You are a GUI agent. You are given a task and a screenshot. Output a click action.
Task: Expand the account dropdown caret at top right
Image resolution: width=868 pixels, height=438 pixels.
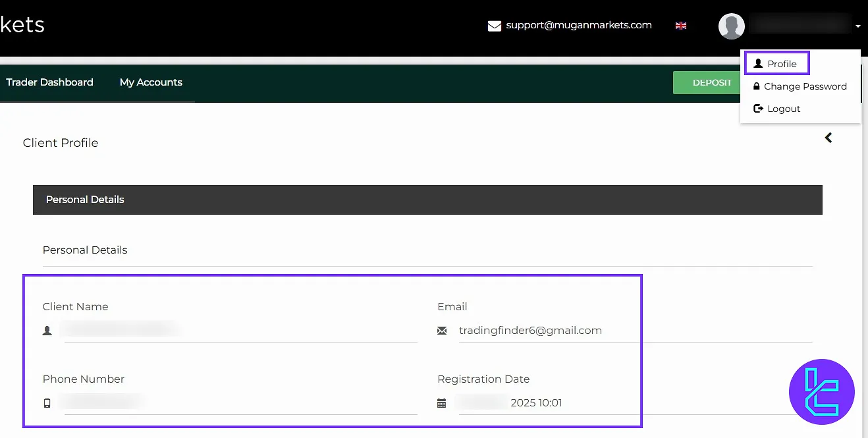857,26
